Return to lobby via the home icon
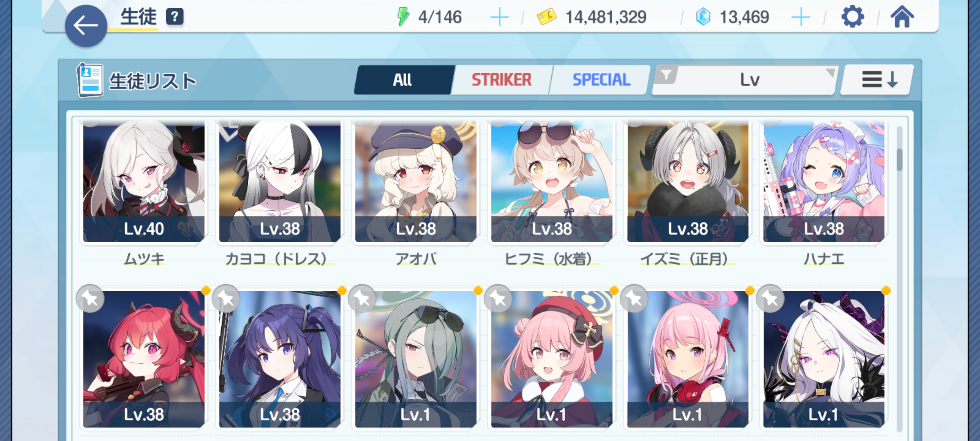 pyautogui.click(x=902, y=17)
